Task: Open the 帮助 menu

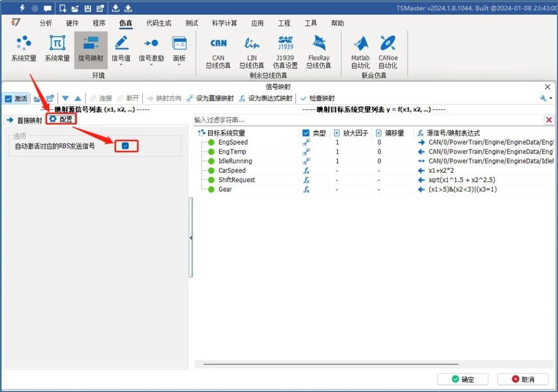Action: coord(337,23)
